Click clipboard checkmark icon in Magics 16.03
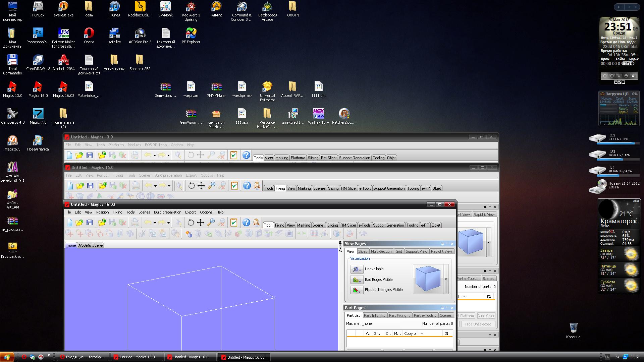644x362 pixels. [234, 223]
